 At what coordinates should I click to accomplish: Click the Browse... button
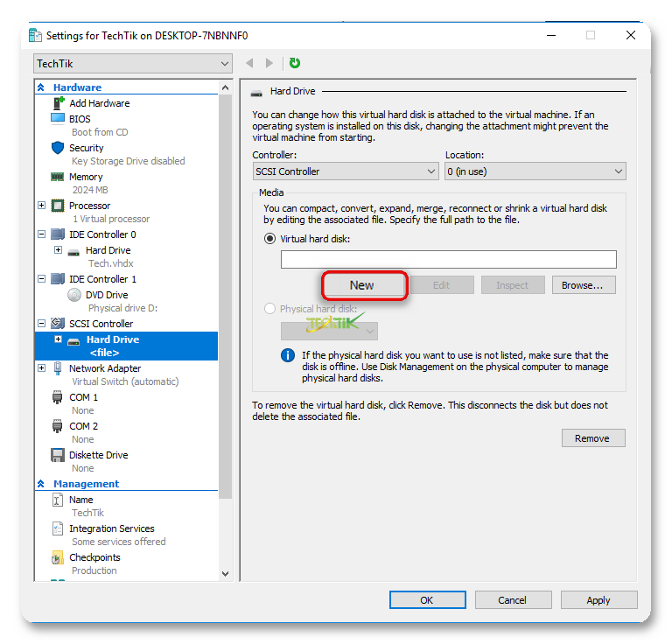tap(583, 285)
